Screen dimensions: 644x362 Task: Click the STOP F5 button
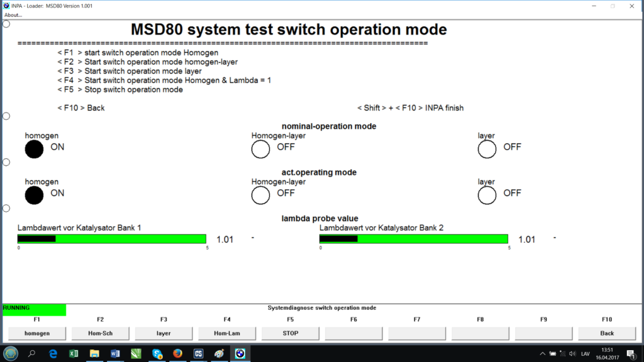(290, 333)
